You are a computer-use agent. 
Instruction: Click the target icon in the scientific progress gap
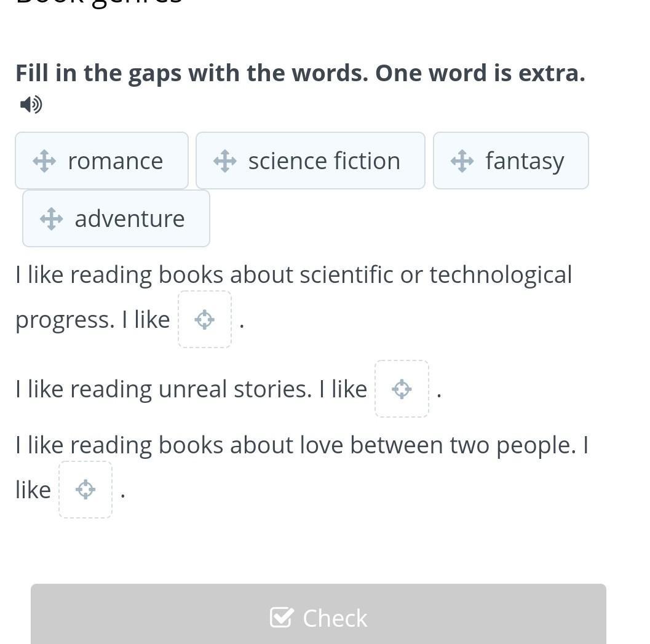coord(205,320)
